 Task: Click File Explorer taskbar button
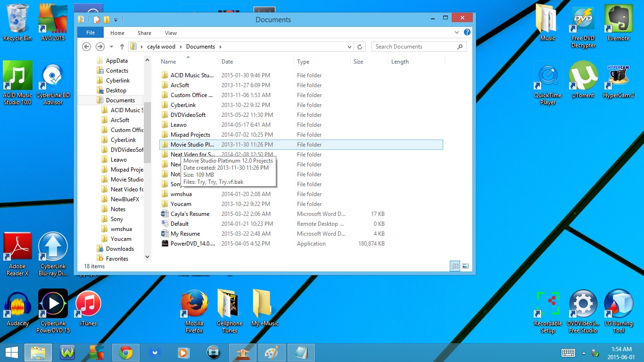(38, 353)
